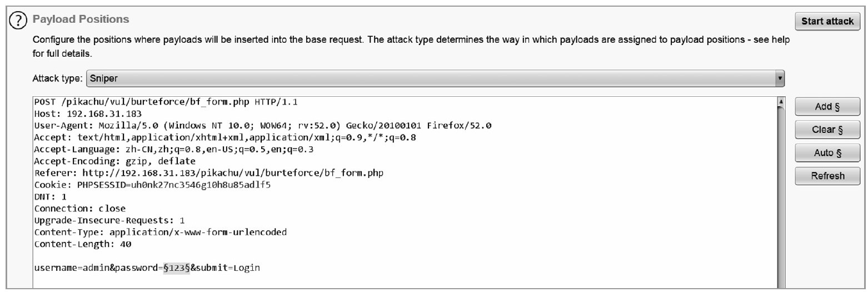Open the Payload Positions help icon
The height and width of the screenshot is (292, 868).
pyautogui.click(x=18, y=21)
